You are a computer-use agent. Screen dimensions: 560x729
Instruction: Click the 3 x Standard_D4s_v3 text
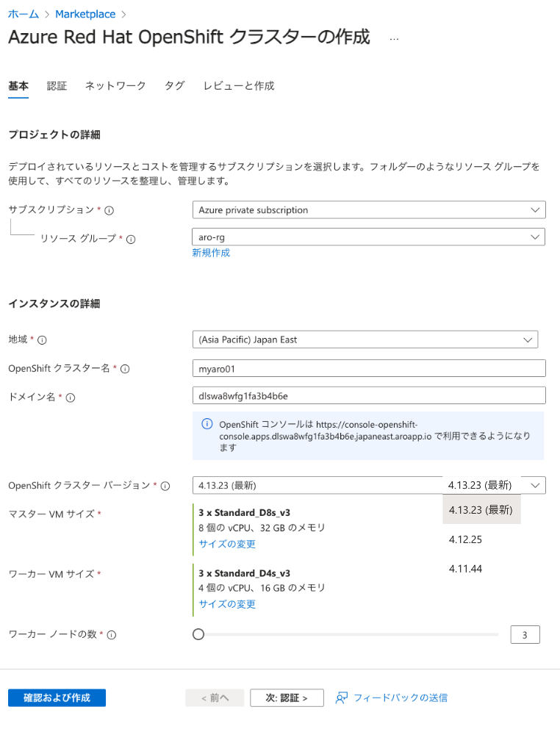244,573
